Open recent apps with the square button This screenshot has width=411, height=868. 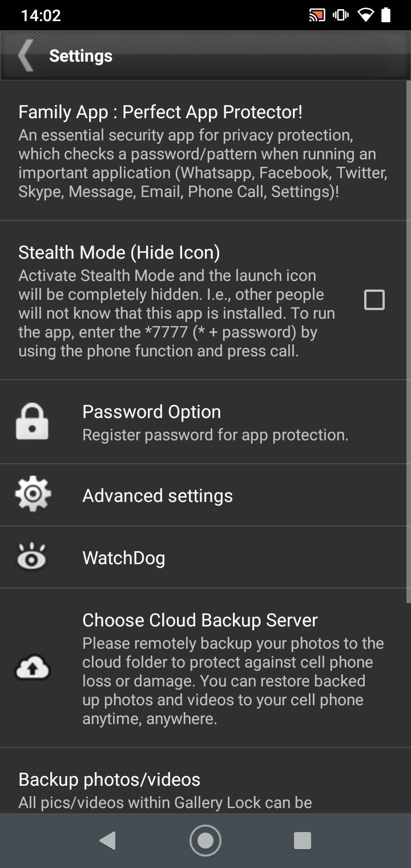(302, 840)
